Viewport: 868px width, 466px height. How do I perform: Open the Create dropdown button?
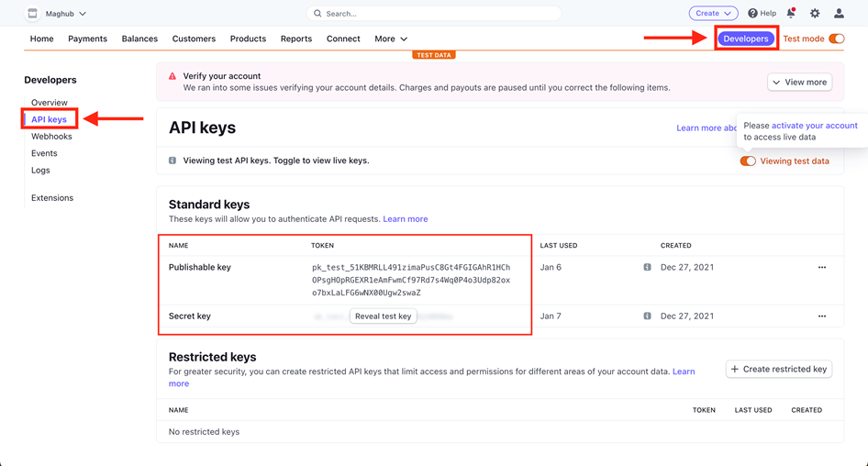[713, 14]
